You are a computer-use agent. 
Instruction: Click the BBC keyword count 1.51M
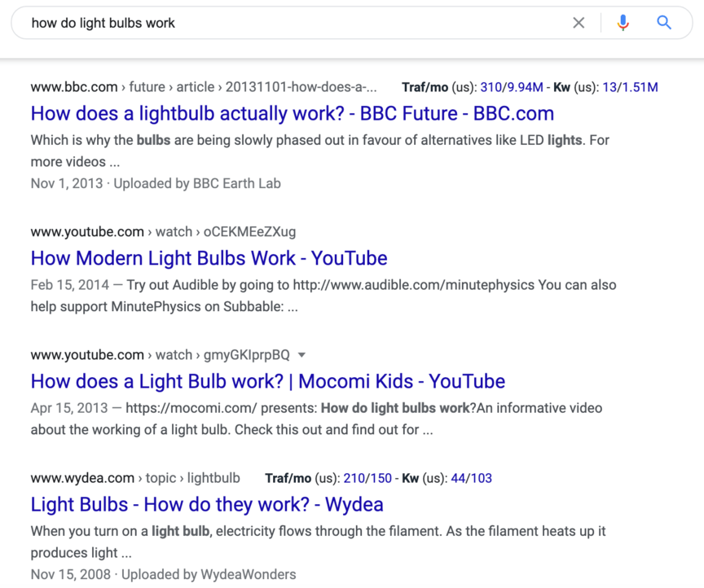pos(640,87)
